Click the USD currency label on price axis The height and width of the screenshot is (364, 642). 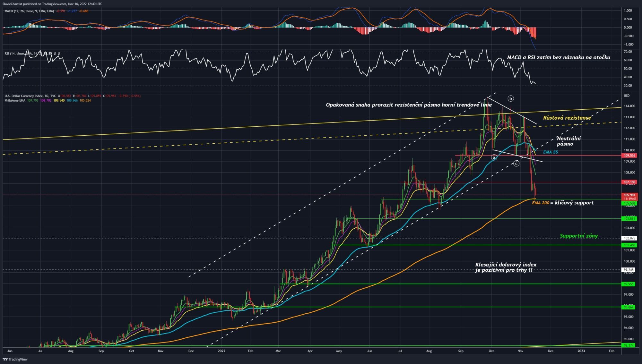click(x=627, y=96)
